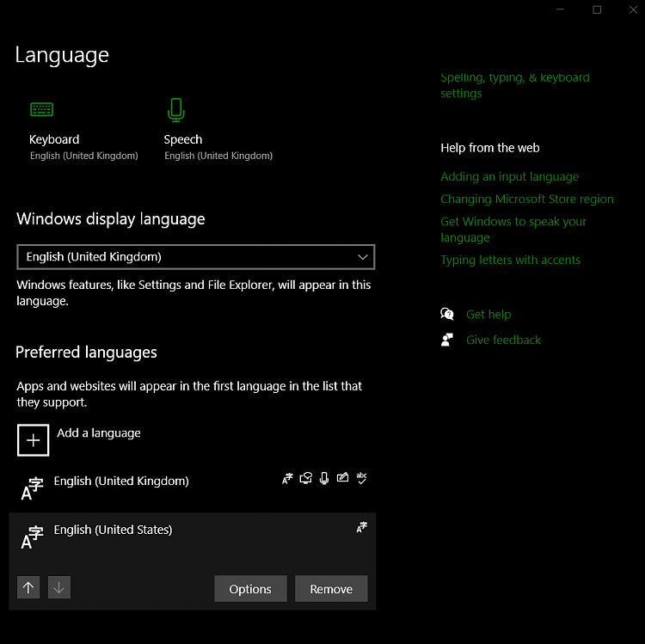Screen dimensions: 645x644
Task: Open Spelling, typing, & keyboard settings link
Action: pos(515,85)
